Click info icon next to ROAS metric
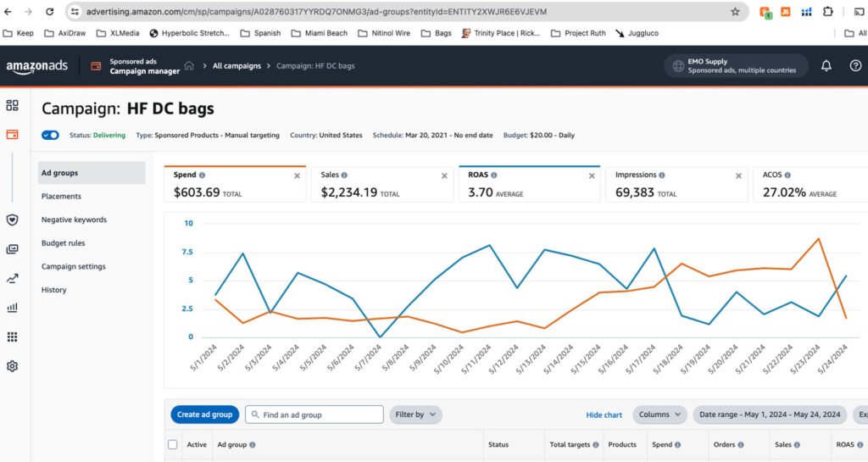This screenshot has width=868, height=462. pos(494,175)
